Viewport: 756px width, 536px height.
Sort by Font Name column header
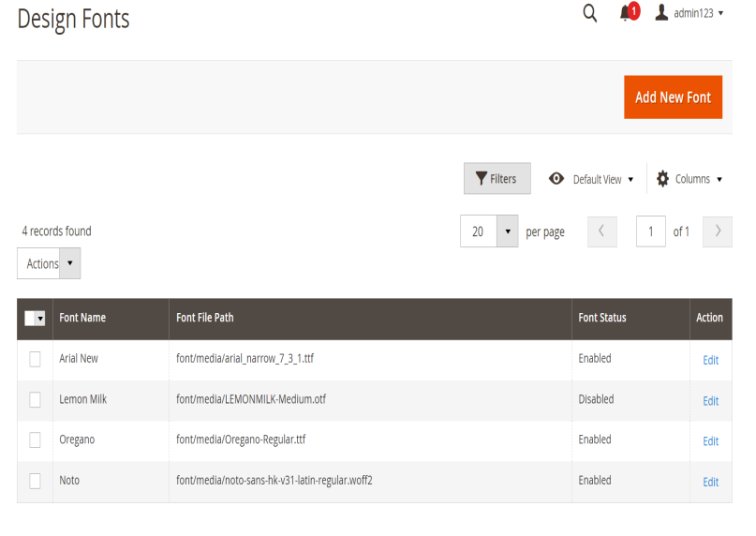[x=82, y=318]
